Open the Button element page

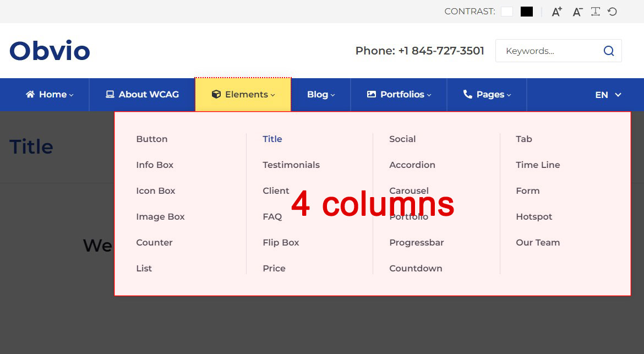pyautogui.click(x=152, y=139)
